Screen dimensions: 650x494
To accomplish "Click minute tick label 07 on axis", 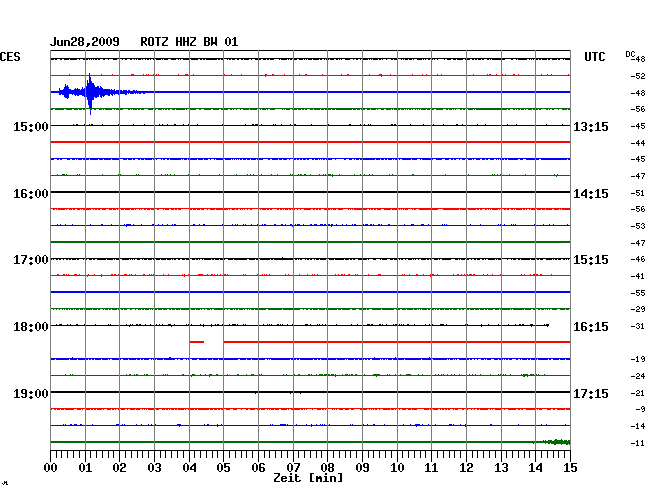I will tap(293, 467).
